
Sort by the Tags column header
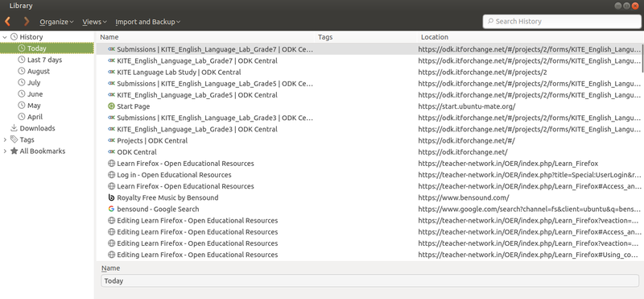pos(366,37)
